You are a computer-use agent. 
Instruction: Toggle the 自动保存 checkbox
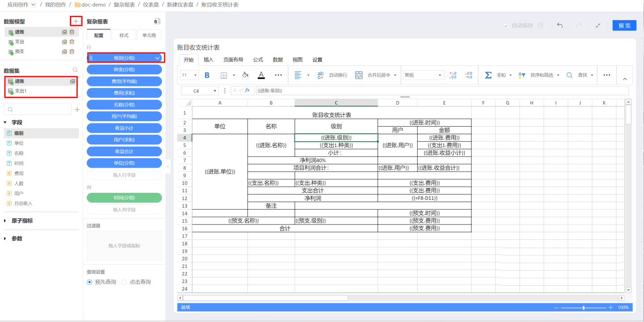506,25
